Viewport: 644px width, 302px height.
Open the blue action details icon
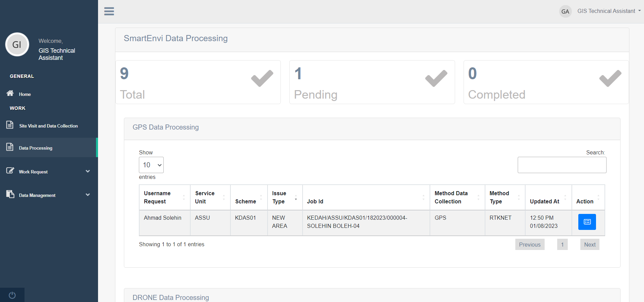point(587,222)
